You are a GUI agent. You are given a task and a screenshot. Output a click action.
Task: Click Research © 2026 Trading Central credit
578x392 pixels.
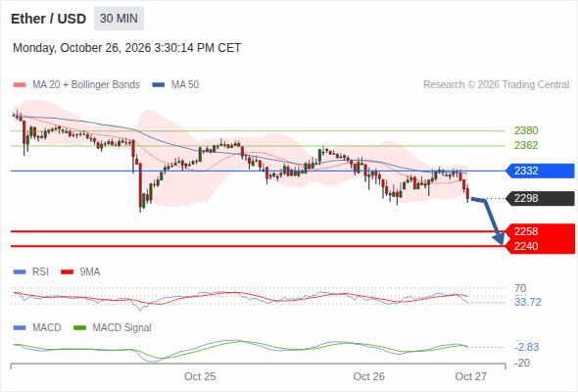click(x=496, y=85)
